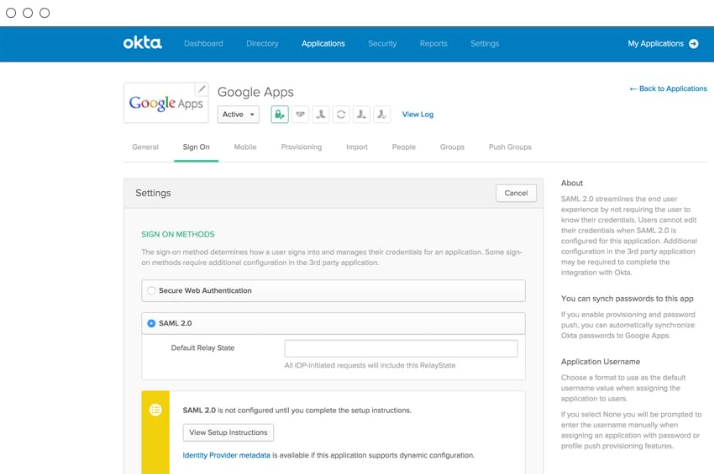Image resolution: width=714 pixels, height=474 pixels.
Task: Open the View Log link
Action: [418, 114]
